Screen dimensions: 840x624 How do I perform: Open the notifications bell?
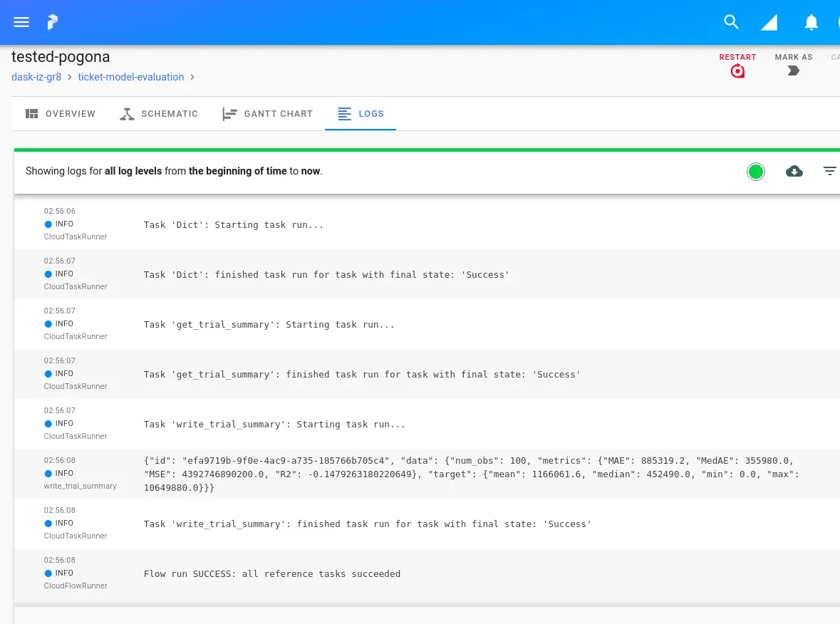(x=811, y=22)
